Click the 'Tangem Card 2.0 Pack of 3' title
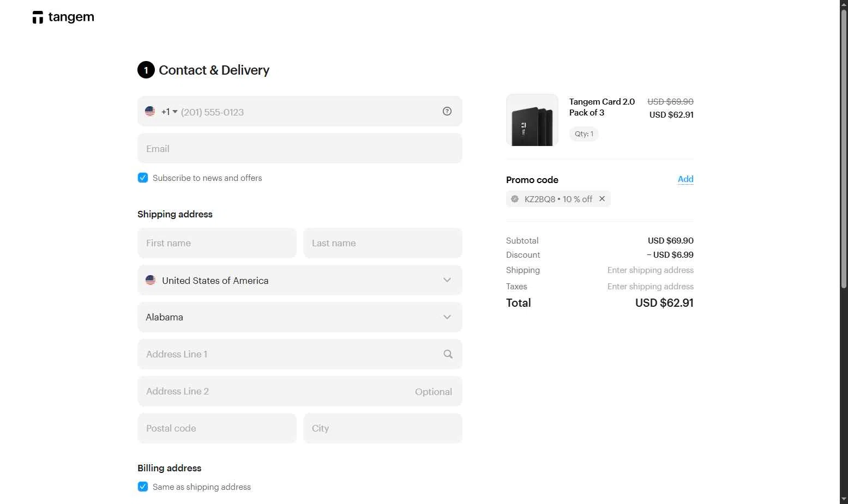This screenshot has width=848, height=504. (602, 107)
